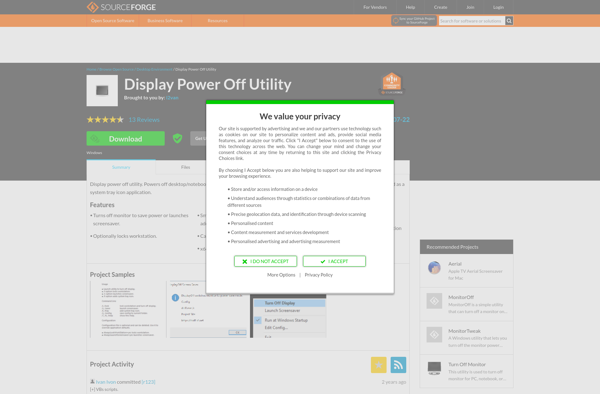The width and height of the screenshot is (600, 394).
Task: Click the five-star rating icons
Action: [105, 120]
